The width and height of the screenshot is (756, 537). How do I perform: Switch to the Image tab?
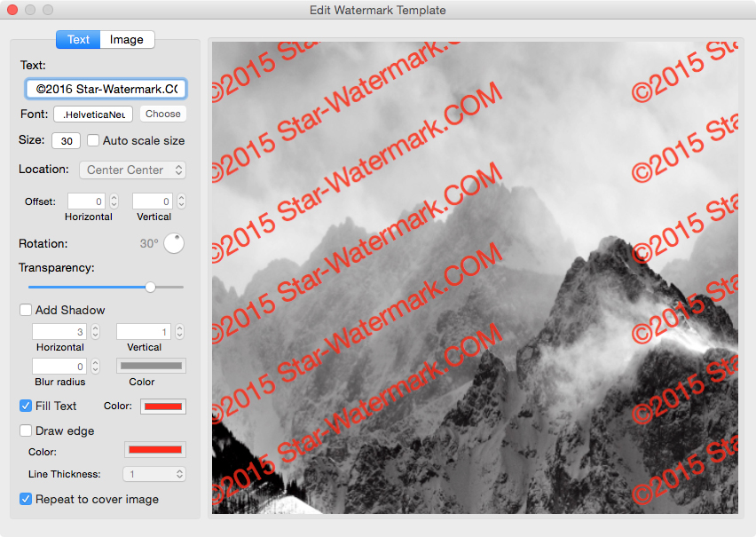[x=126, y=39]
